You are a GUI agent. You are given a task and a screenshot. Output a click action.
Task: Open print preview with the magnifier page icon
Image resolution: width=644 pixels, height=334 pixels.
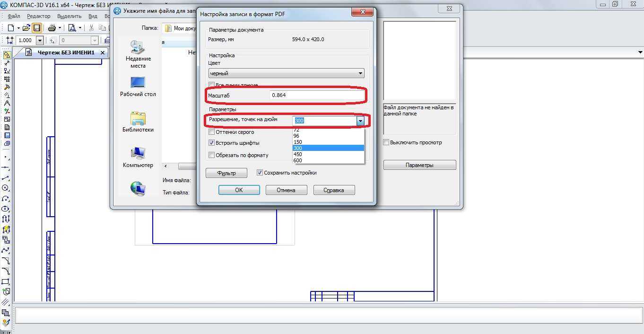click(72, 28)
